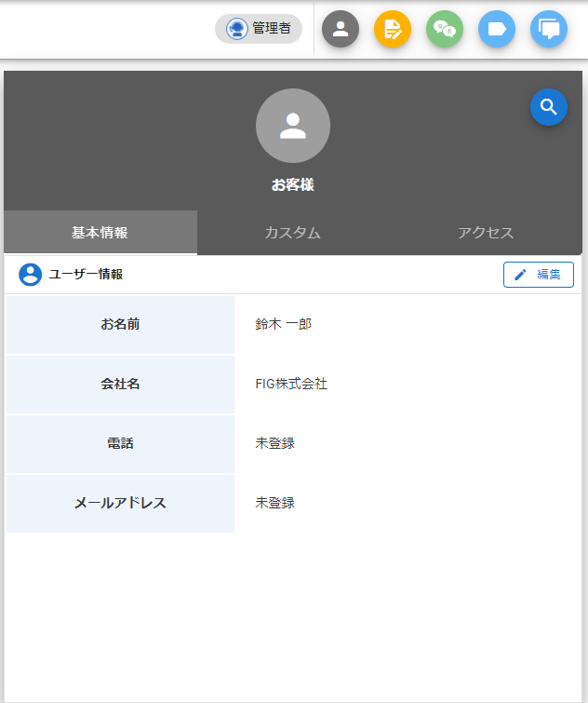
Task: Click the お名前 field label cell
Action: coord(121,324)
